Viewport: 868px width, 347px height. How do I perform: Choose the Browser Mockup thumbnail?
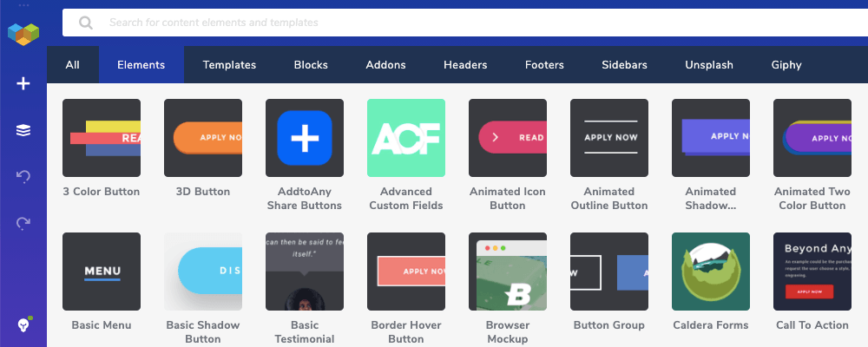coord(508,272)
